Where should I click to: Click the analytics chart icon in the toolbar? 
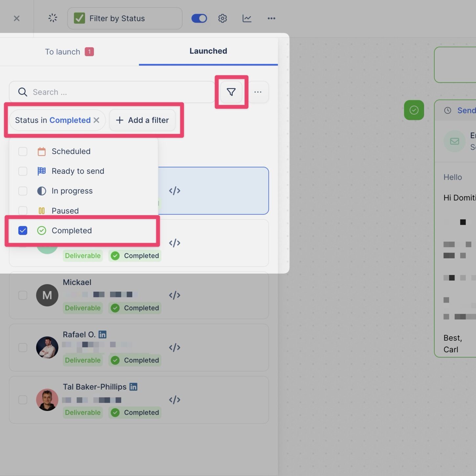[x=247, y=18]
